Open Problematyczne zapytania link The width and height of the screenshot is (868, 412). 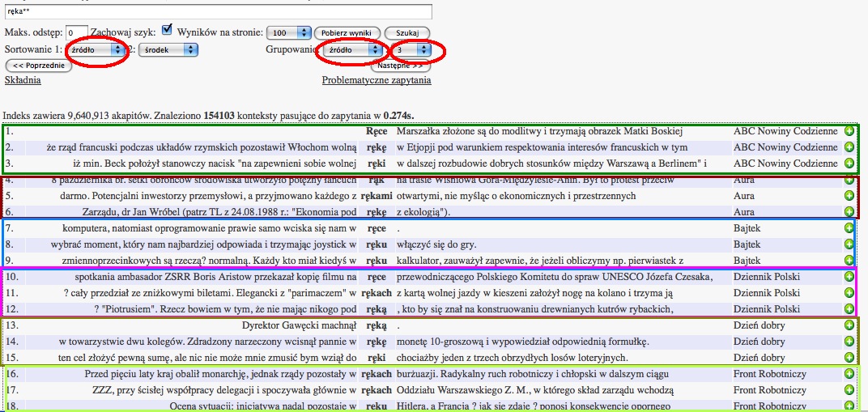377,80
